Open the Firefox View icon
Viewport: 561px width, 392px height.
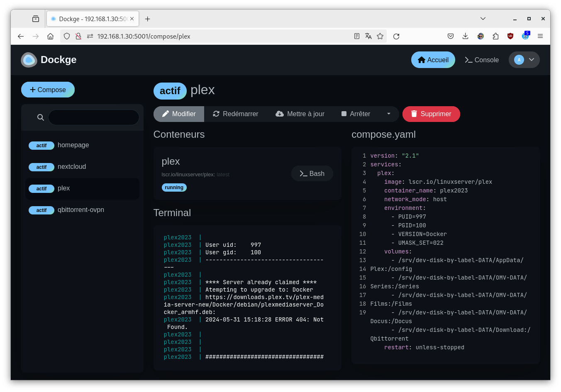coord(36,19)
